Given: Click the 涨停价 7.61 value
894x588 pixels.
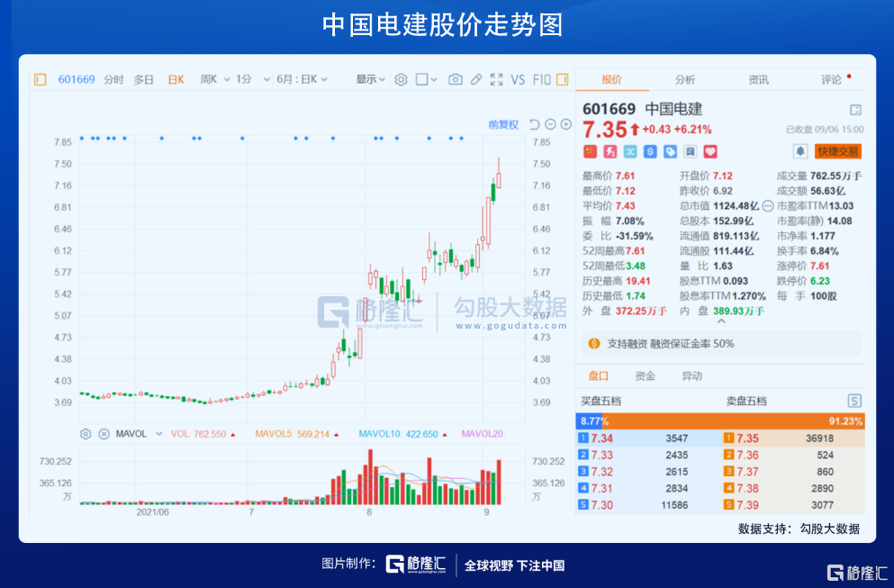Looking at the screenshot, I should click(820, 266).
